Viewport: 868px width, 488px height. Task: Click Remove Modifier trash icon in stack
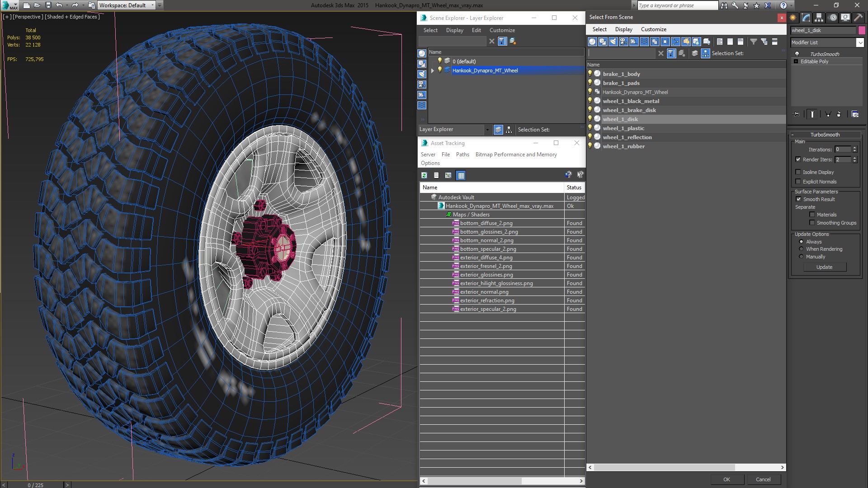click(839, 114)
